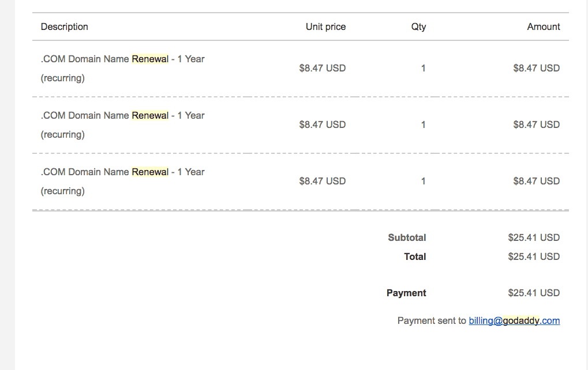Click the Total $25.41 USD amount

[x=534, y=257]
